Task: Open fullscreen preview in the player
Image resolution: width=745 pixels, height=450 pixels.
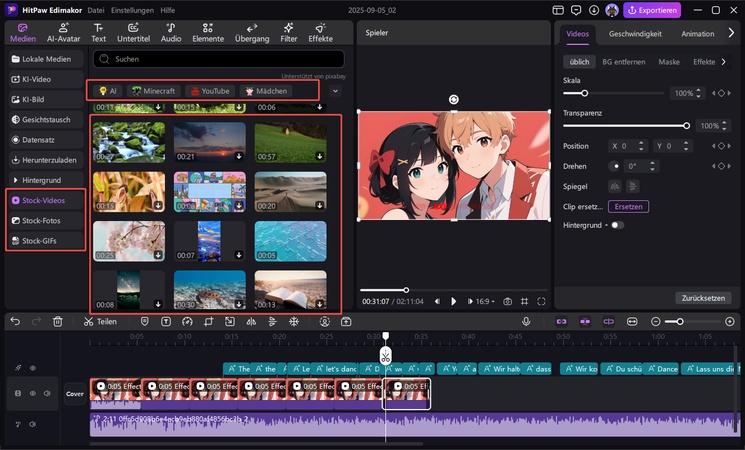Action: pyautogui.click(x=541, y=301)
